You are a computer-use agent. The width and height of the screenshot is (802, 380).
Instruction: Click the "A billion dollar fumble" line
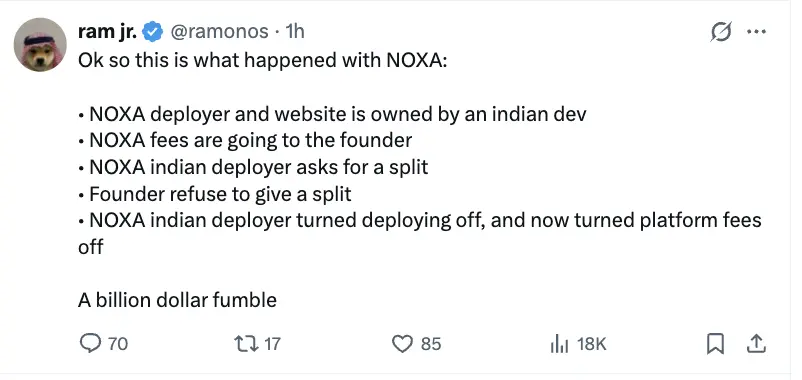[x=177, y=300]
